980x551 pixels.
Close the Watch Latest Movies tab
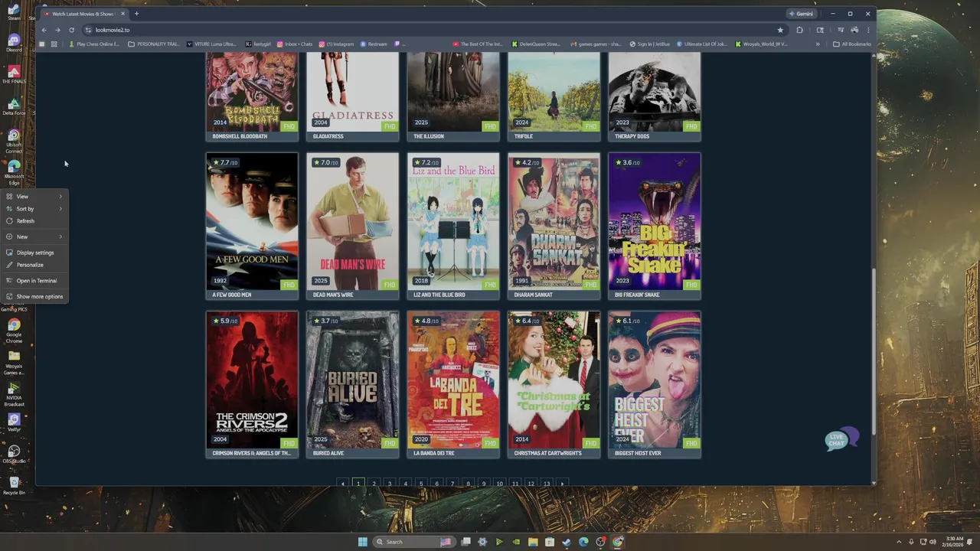tap(122, 13)
